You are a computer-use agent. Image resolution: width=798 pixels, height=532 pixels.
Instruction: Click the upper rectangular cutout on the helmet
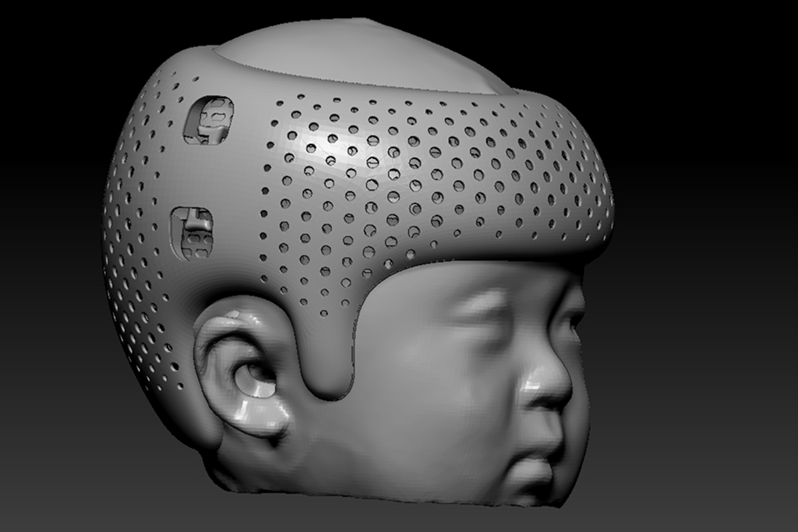click(209, 120)
